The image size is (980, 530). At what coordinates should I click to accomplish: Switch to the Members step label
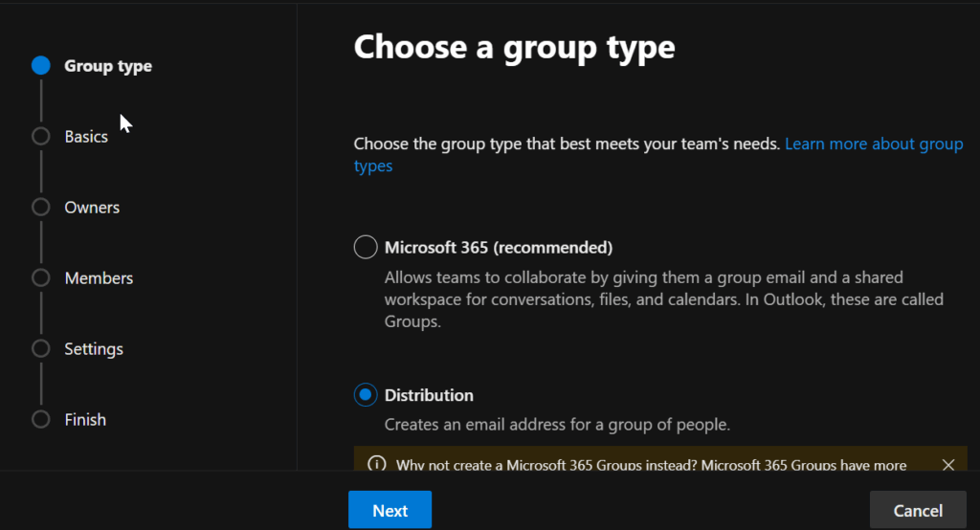coord(99,278)
